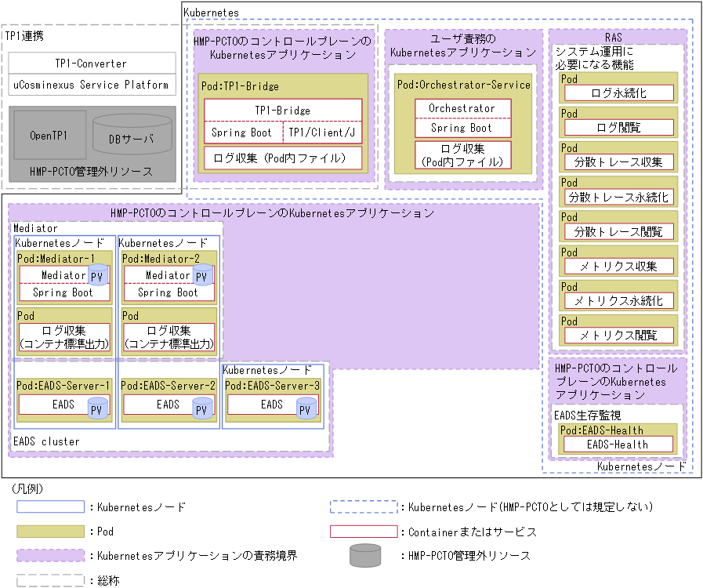This screenshot has height=588, width=703.
Task: Select the Orchestrator container
Action: pyautogui.click(x=462, y=108)
